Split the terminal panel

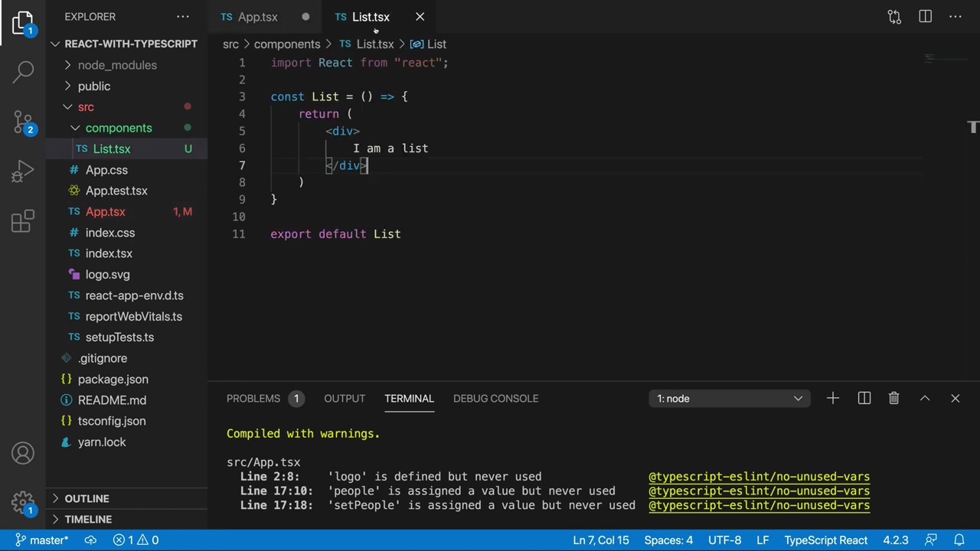[x=864, y=398]
